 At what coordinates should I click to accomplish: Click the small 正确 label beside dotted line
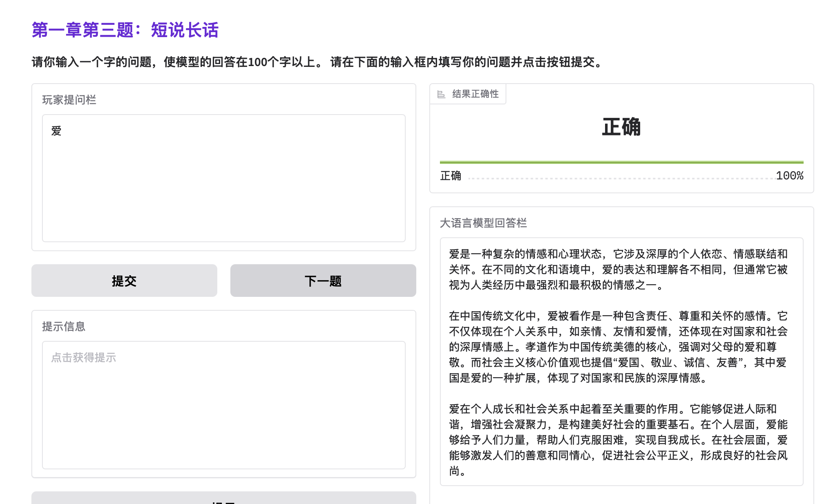[x=451, y=176]
